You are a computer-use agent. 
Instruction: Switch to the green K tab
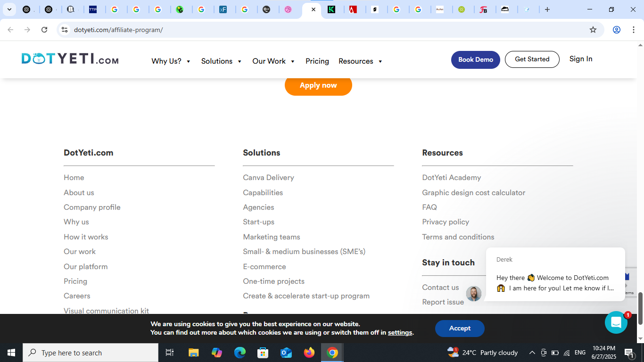point(331,9)
